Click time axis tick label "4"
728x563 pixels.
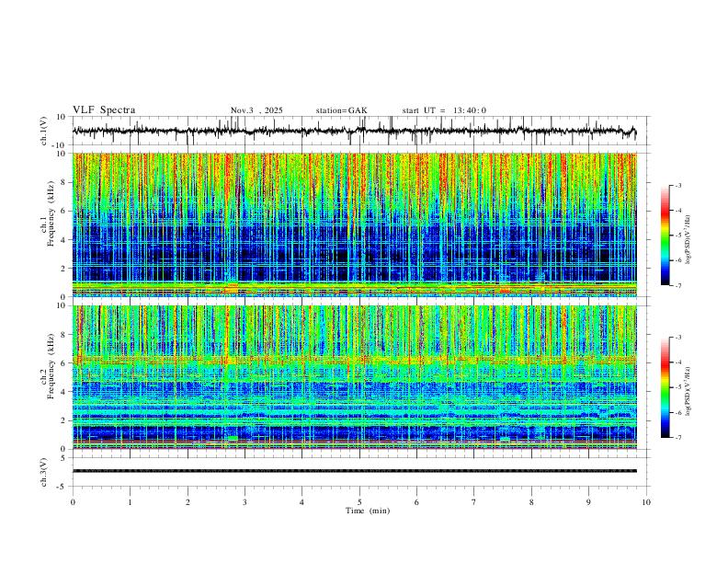[x=302, y=502]
